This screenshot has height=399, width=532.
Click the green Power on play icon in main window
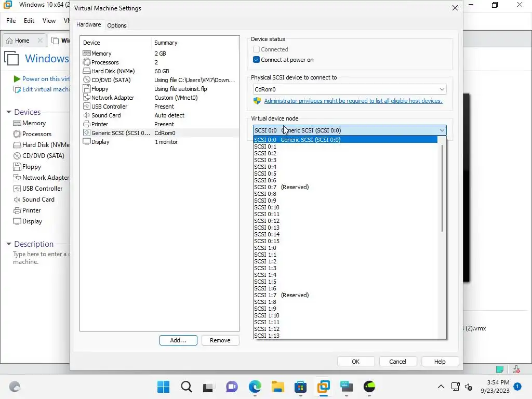[17, 79]
